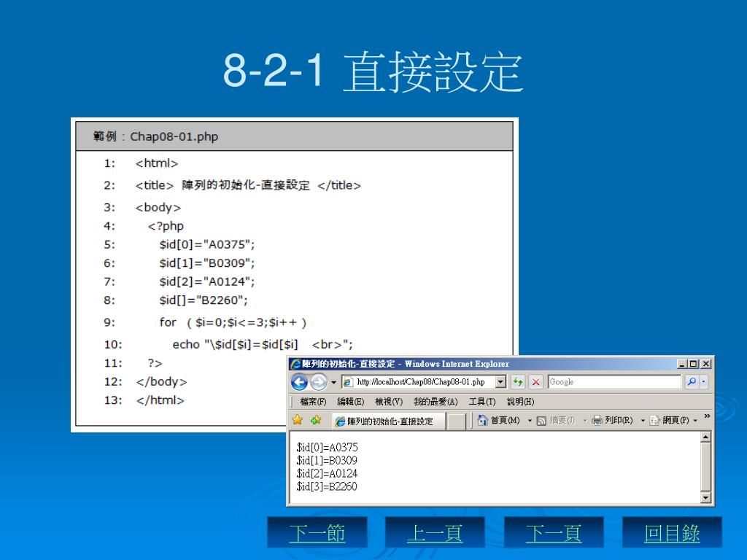747x560 pixels.
Task: Click the IE page scrollbar up arrow
Action: [x=706, y=437]
